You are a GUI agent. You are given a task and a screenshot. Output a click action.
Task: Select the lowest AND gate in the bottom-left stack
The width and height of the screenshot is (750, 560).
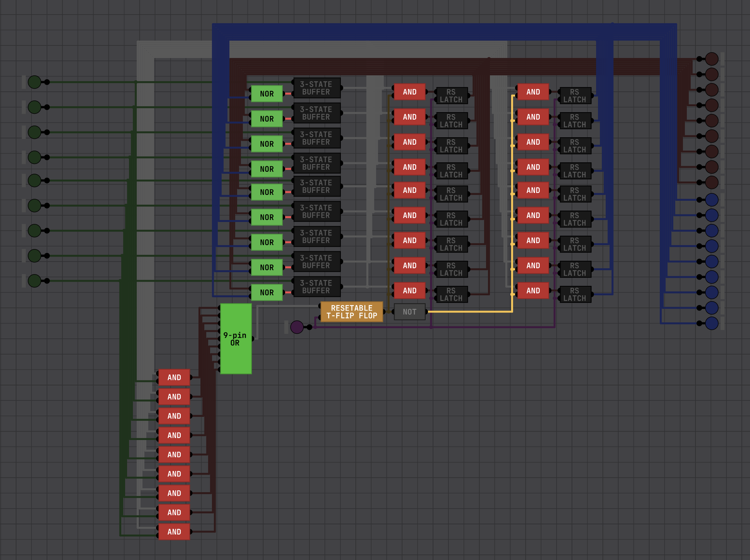tap(174, 532)
